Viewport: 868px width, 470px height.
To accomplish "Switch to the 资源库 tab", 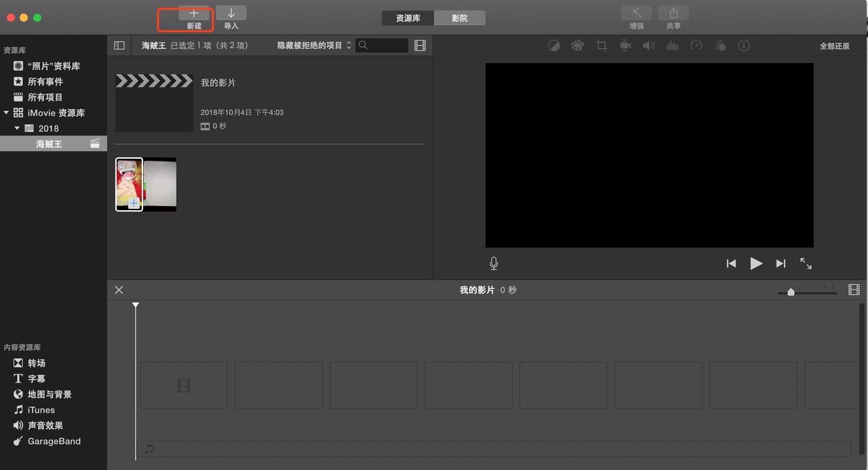I will click(x=408, y=18).
